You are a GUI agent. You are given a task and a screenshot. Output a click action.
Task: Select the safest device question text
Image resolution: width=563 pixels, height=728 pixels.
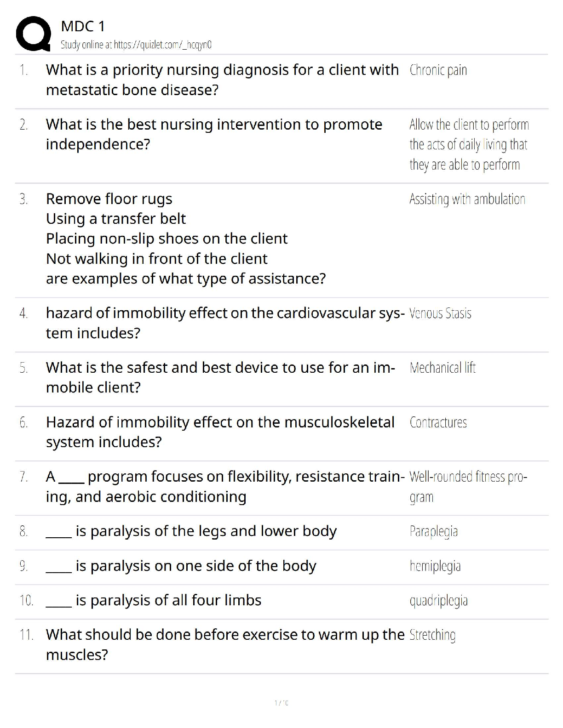tap(220, 377)
